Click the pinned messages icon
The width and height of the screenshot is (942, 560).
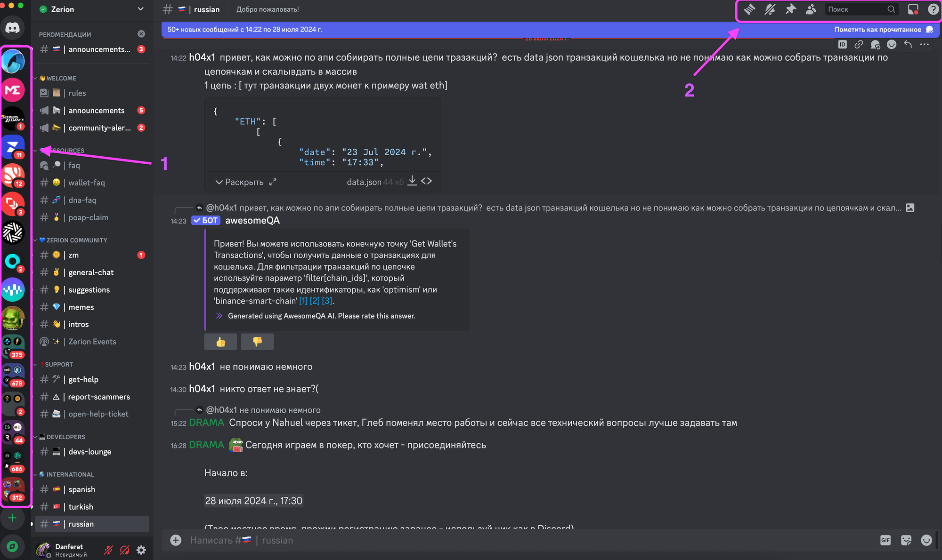tap(790, 9)
